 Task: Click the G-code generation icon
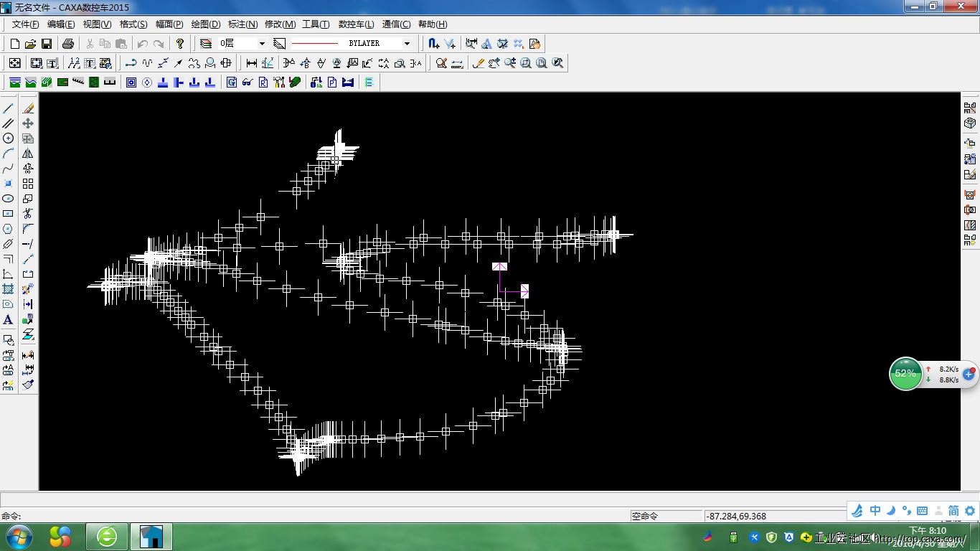[232, 83]
